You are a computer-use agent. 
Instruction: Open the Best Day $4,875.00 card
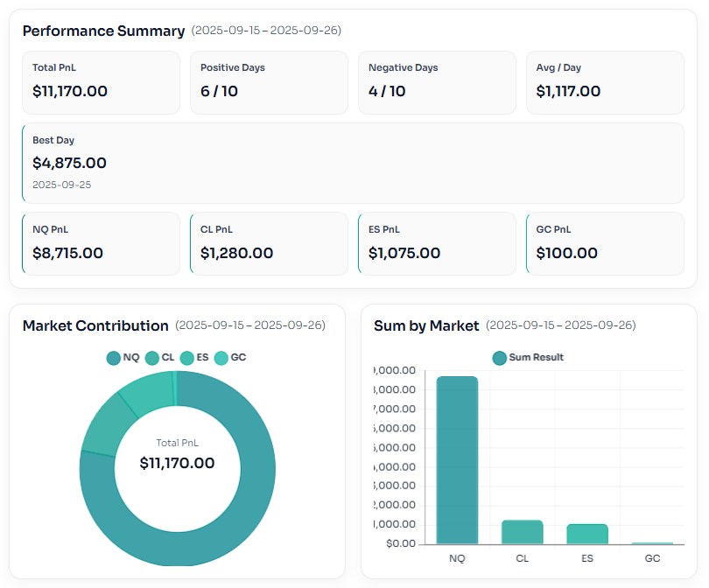[x=353, y=163]
